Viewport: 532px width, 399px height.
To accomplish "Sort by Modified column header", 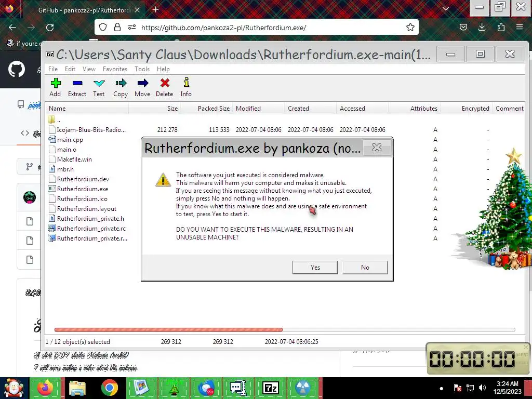I will pos(258,109).
